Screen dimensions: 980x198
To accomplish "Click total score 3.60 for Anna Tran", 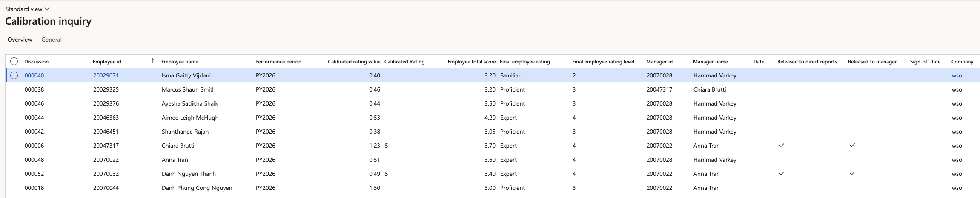I will point(490,160).
